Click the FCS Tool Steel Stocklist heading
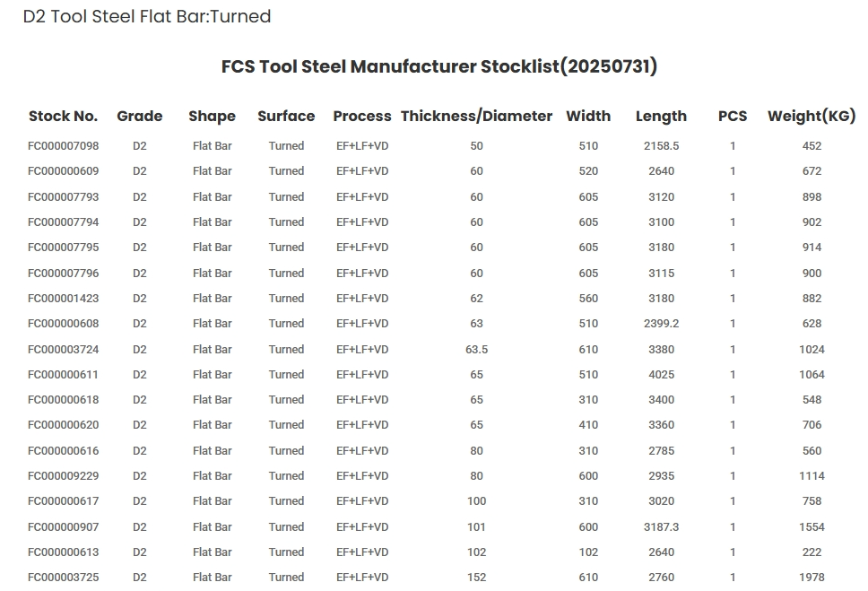The width and height of the screenshot is (868, 591). point(439,66)
